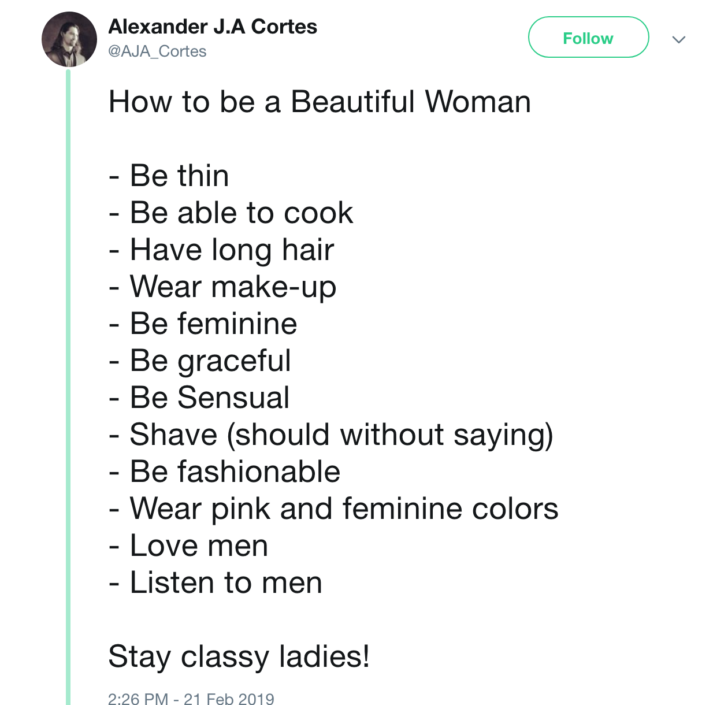Image resolution: width=728 pixels, height=705 pixels.
Task: Click the line Be graceful
Action: (x=200, y=361)
